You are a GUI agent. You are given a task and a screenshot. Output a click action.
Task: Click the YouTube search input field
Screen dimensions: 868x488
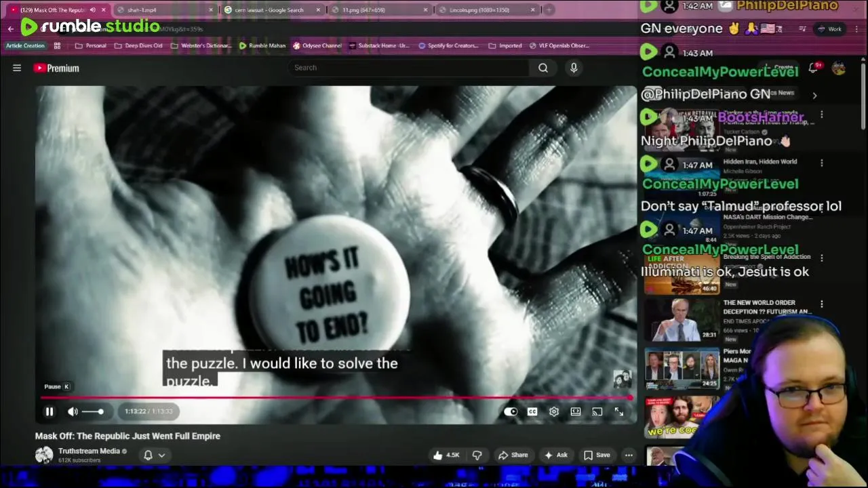point(409,68)
